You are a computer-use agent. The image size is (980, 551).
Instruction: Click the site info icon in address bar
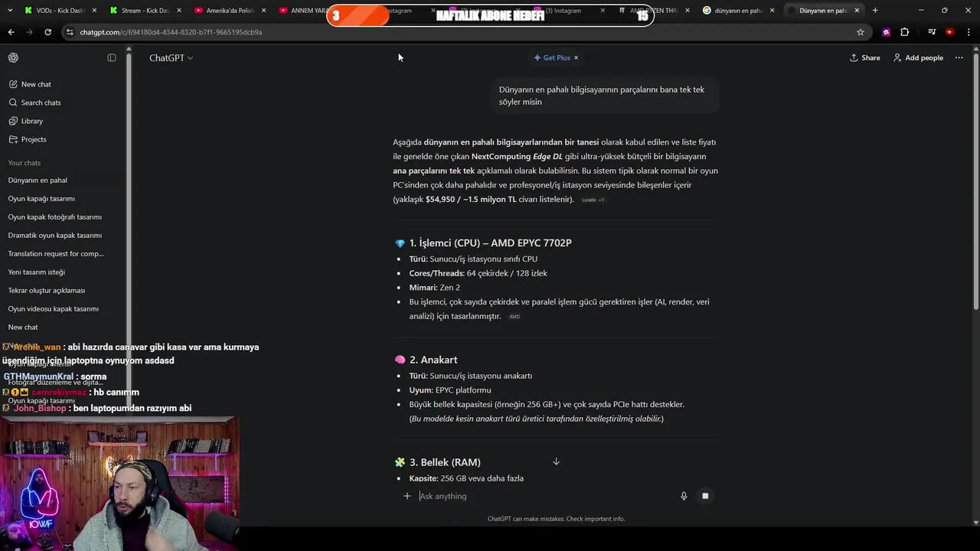point(70,32)
